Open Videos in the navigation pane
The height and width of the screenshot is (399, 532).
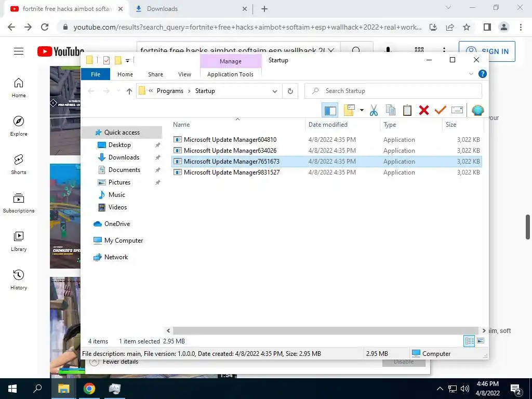pyautogui.click(x=117, y=207)
